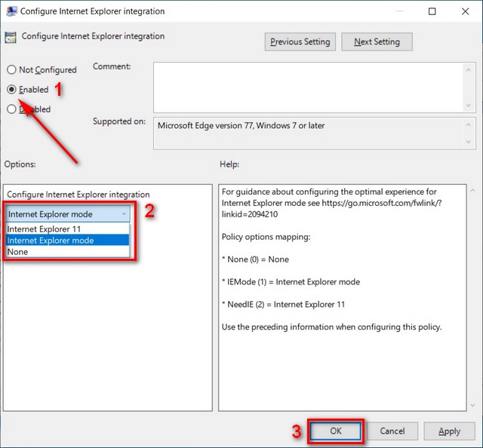483x448 pixels.
Task: Go to the Next Setting
Action: click(377, 42)
